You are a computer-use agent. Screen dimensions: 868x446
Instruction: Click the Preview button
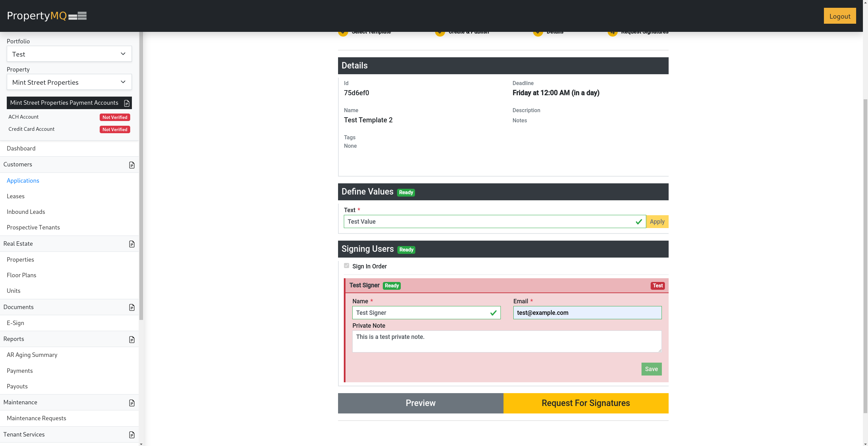click(420, 403)
